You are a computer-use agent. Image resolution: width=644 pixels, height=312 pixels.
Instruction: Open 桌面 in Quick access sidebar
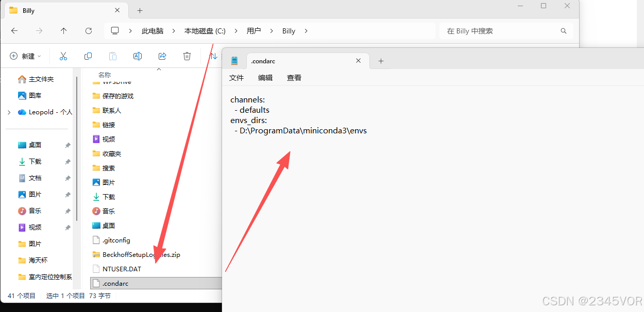coord(30,145)
